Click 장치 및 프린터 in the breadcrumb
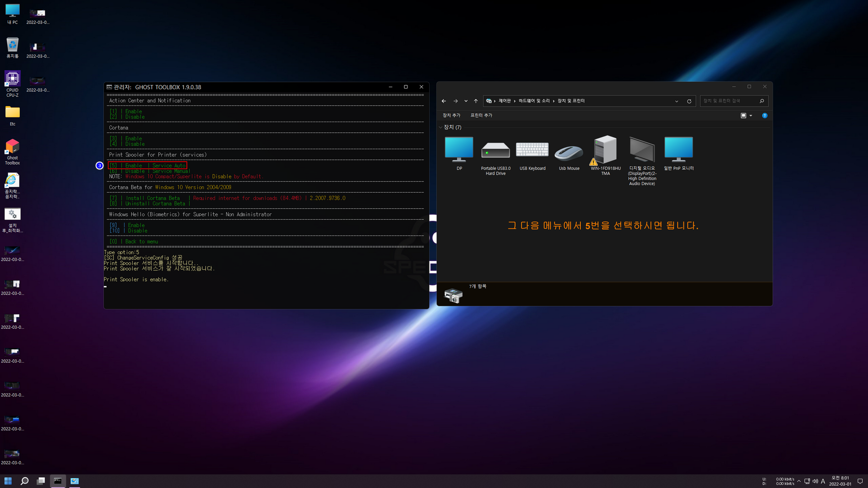This screenshot has height=488, width=868. click(571, 101)
